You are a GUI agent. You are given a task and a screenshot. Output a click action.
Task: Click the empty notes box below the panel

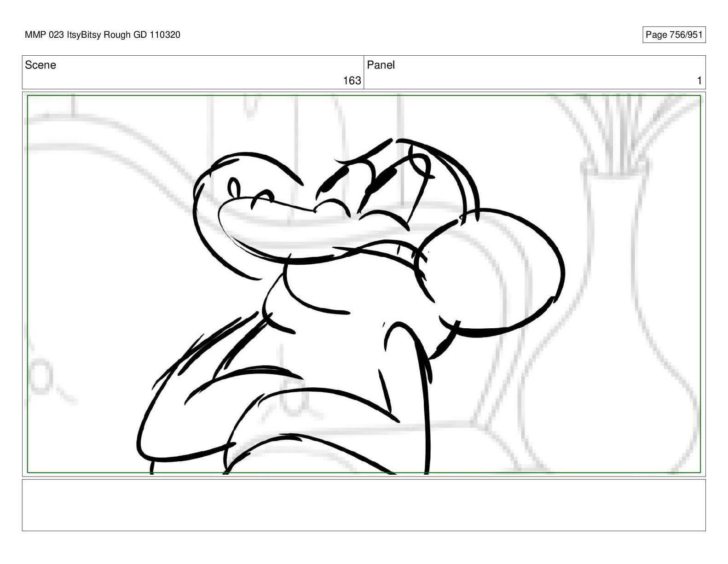(x=364, y=505)
